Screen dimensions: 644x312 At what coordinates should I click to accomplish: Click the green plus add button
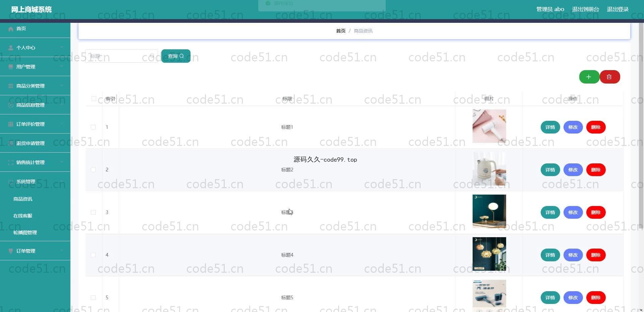click(589, 77)
